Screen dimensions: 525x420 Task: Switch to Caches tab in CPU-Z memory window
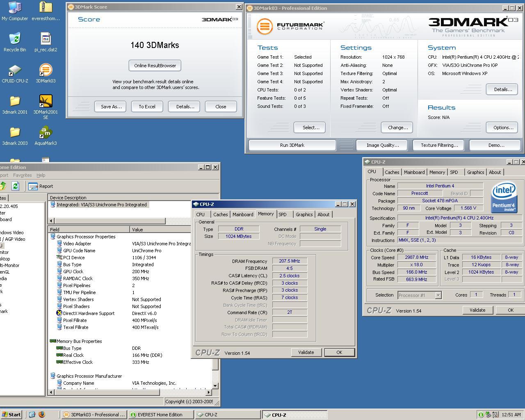[x=220, y=215]
